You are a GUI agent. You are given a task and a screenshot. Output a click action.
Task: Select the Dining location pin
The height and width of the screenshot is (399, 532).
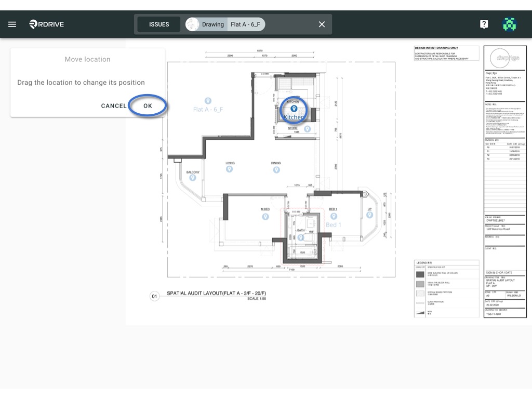pyautogui.click(x=276, y=170)
